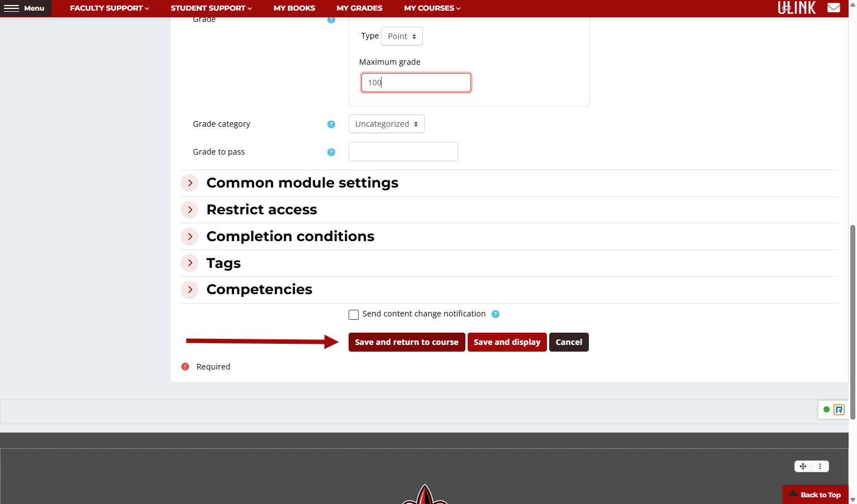
Task: Click the Restrict access heading text
Action: [x=261, y=210]
